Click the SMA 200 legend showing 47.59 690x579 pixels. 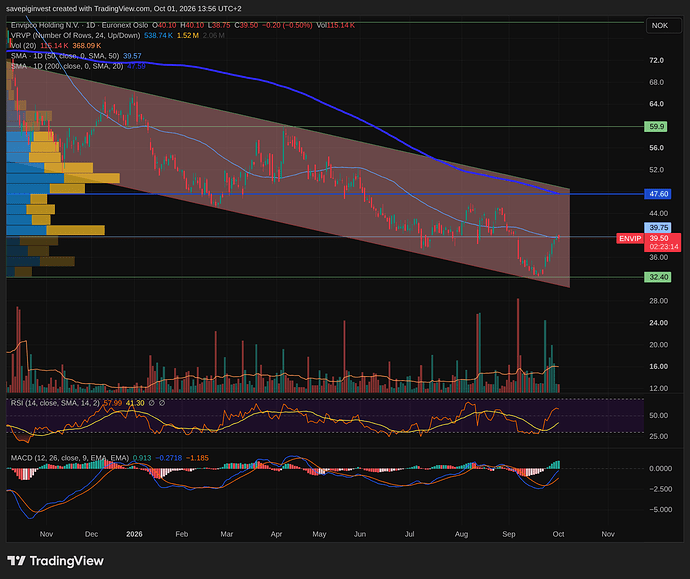coord(78,66)
